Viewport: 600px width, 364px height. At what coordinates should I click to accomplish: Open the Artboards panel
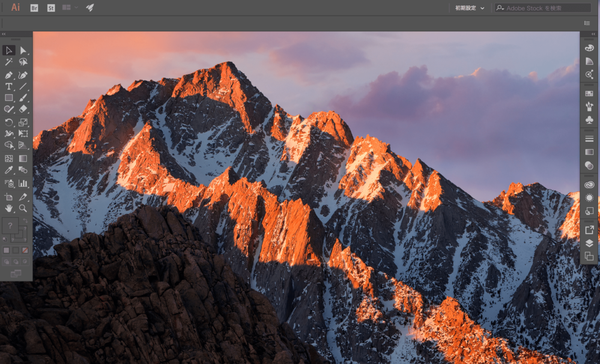click(589, 256)
